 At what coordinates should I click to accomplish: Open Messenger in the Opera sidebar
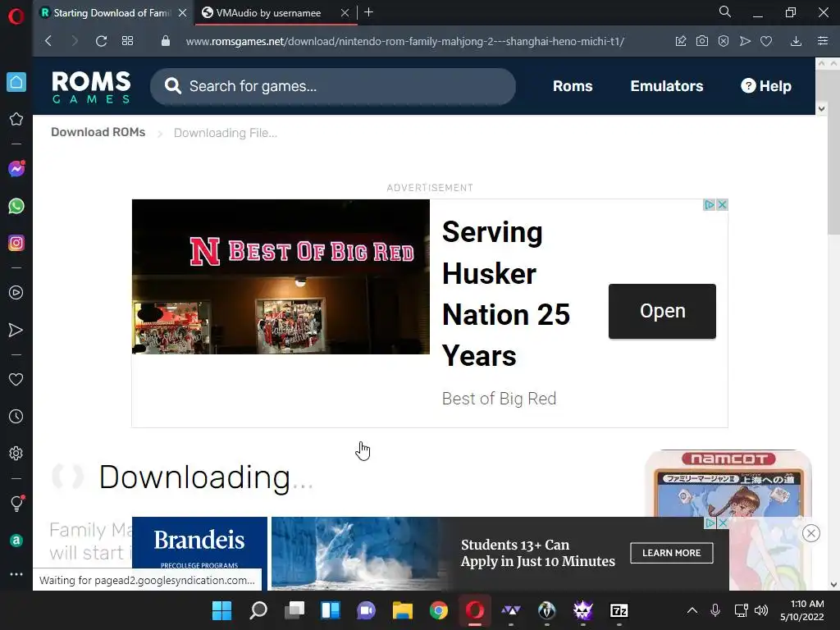(x=16, y=169)
